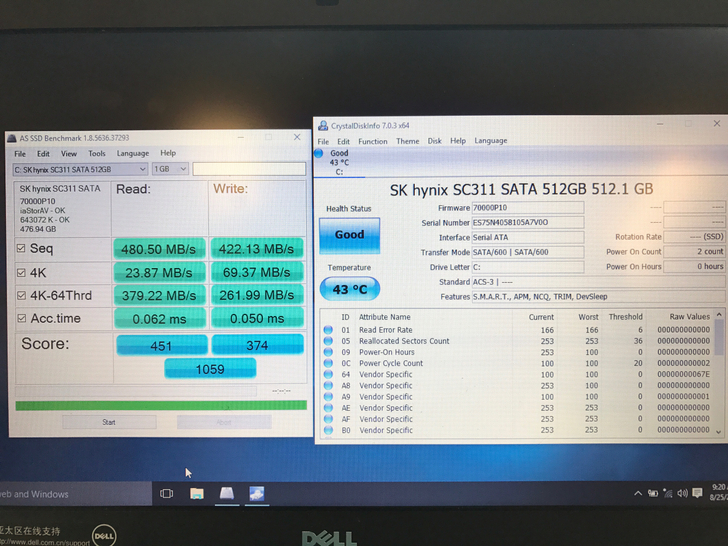Click the Transfer Mode SATA/600 field
Screen dimensions: 728x546
click(x=527, y=252)
